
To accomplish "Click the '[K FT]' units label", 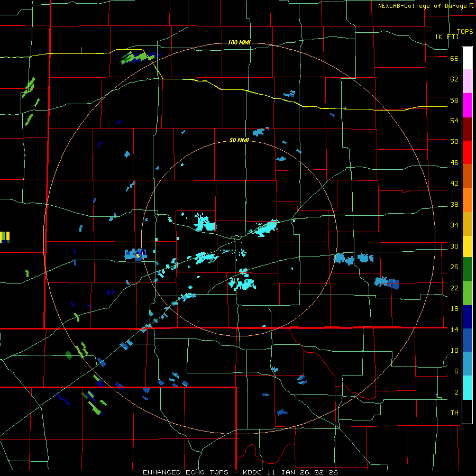I will click(x=447, y=36).
